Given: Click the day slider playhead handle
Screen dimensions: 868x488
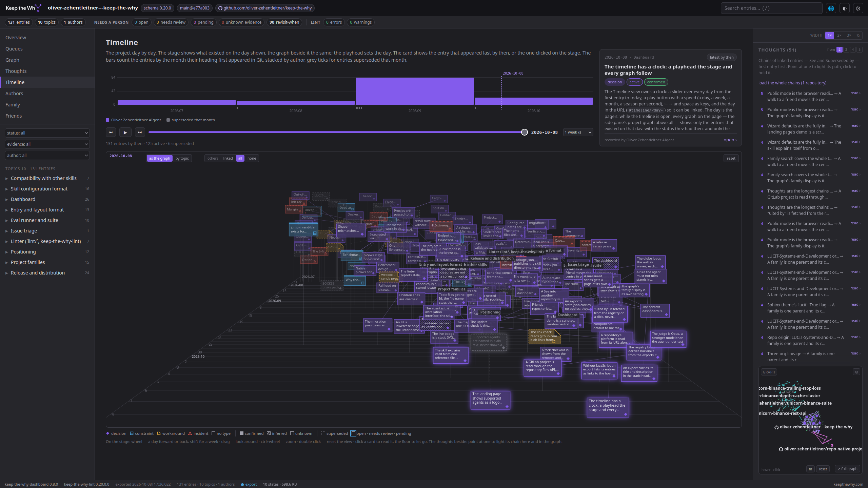Looking at the screenshot, I should pyautogui.click(x=525, y=132).
